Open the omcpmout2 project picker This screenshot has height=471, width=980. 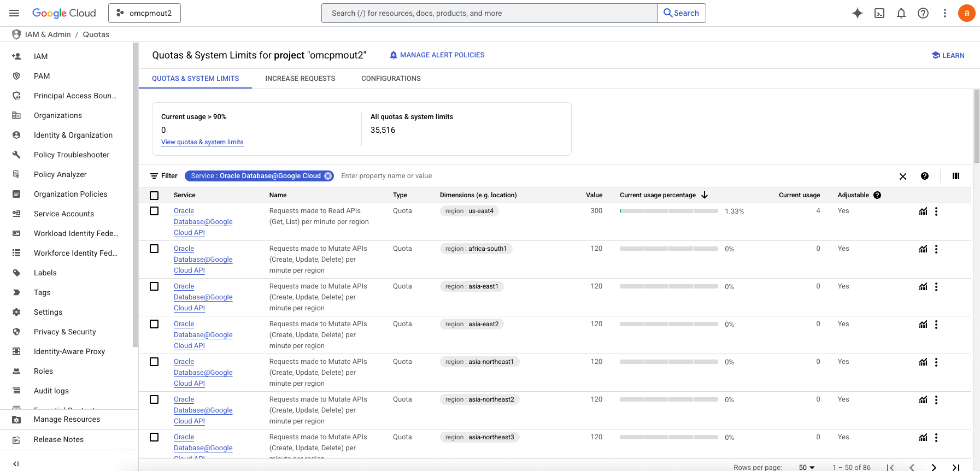(x=144, y=13)
